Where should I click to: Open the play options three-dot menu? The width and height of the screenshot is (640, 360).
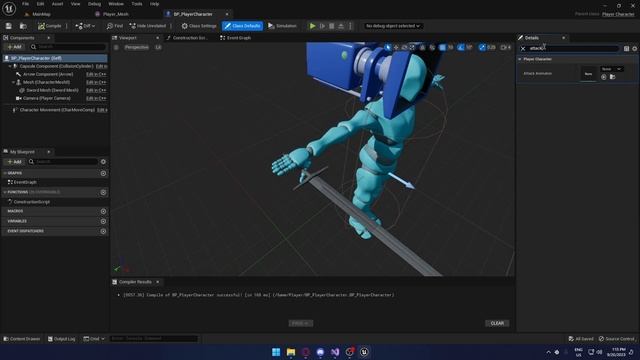350,26
